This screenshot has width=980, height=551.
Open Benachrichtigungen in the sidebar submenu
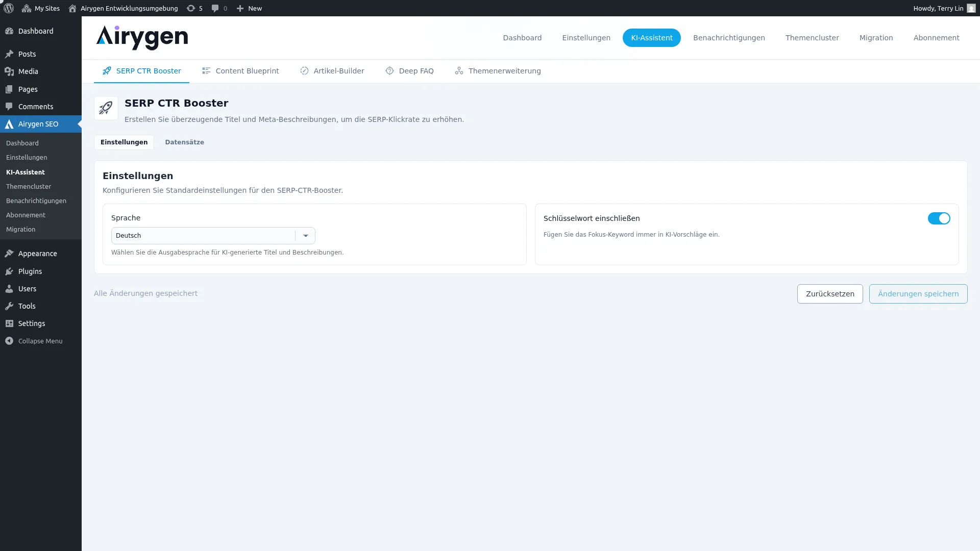[36, 201]
